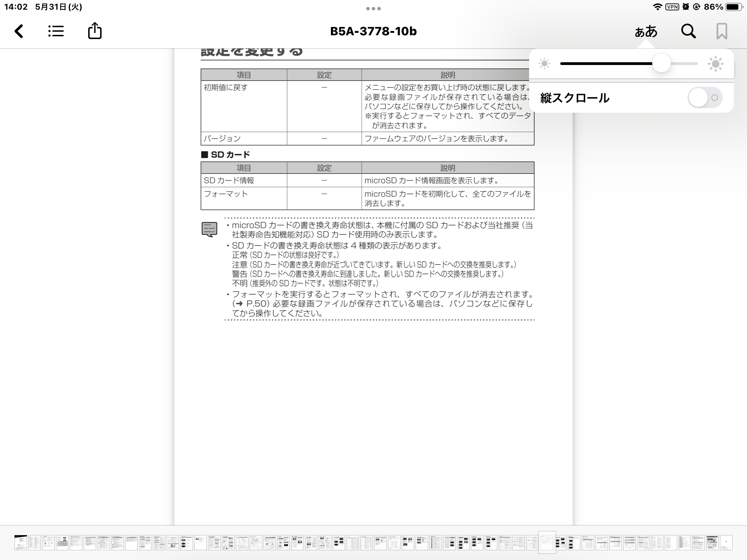Image resolution: width=747 pixels, height=560 pixels.
Task: Tap the battery status indicator
Action: (x=734, y=7)
